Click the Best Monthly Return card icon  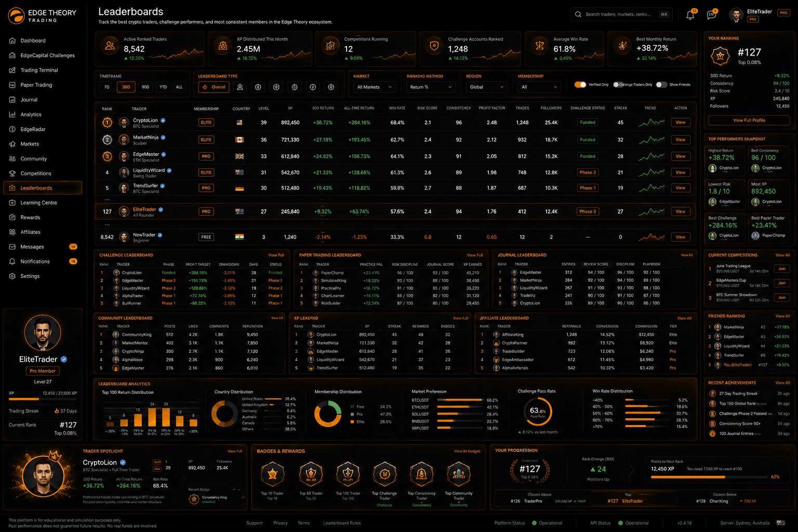click(x=622, y=46)
